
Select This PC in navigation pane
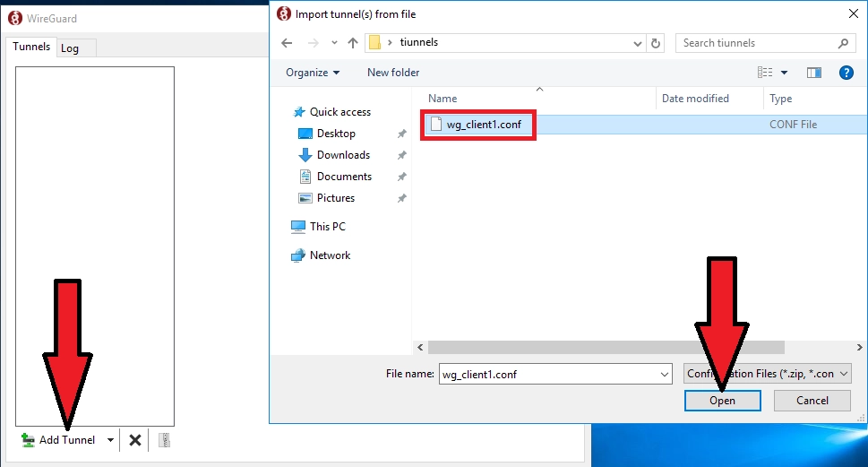click(327, 227)
